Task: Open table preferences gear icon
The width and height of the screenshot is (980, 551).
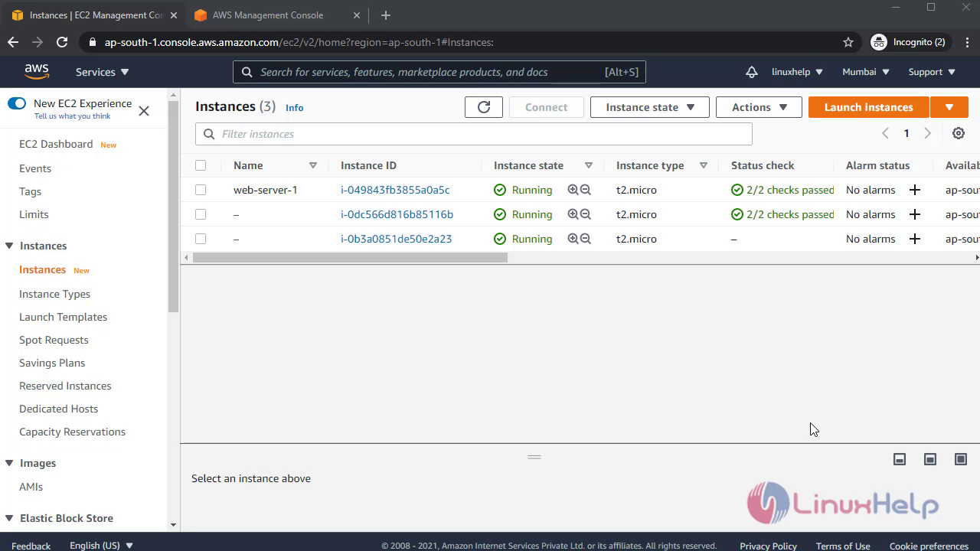Action: coord(959,133)
